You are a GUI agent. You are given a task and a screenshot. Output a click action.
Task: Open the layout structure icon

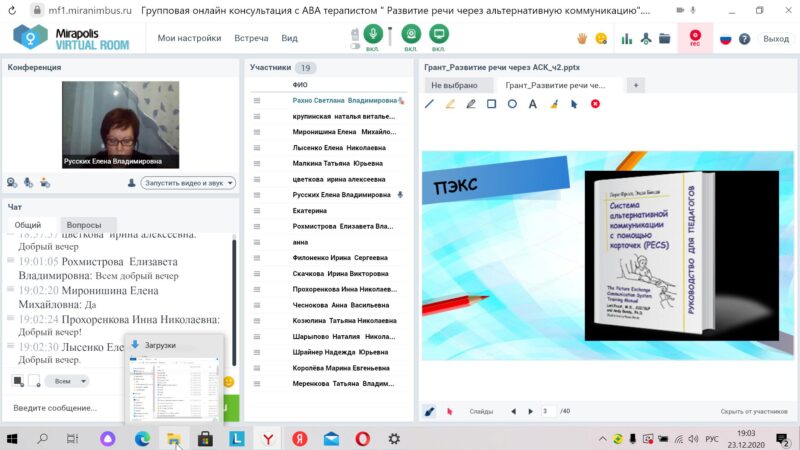(646, 39)
